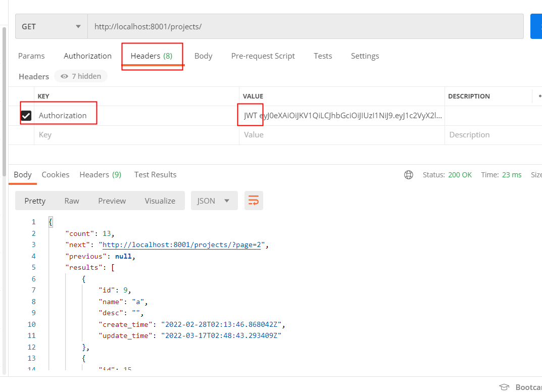This screenshot has width=542, height=392.
Task: Click the network globe icon
Action: coord(409,175)
